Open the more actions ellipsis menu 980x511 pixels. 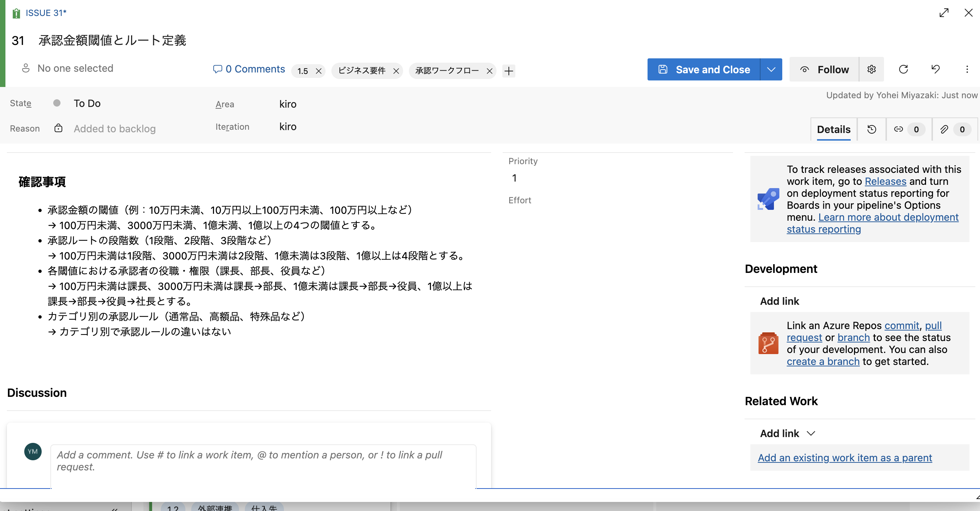point(967,69)
